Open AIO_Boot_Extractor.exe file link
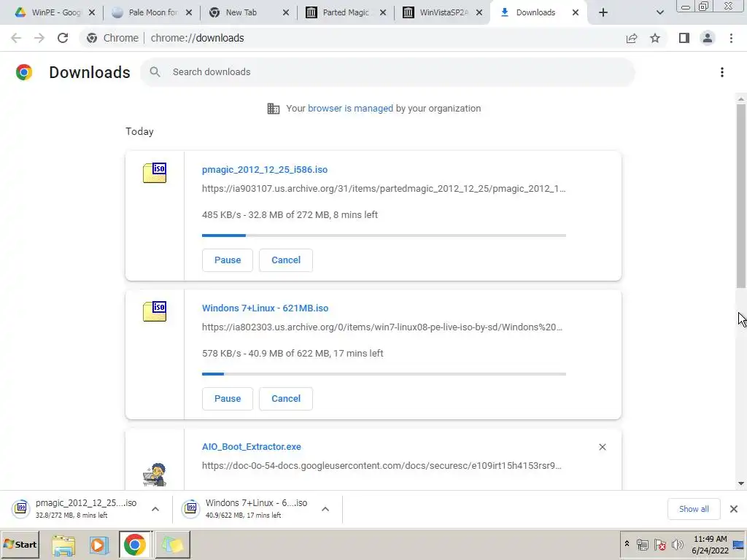Viewport: 747px width, 560px height. (x=251, y=447)
